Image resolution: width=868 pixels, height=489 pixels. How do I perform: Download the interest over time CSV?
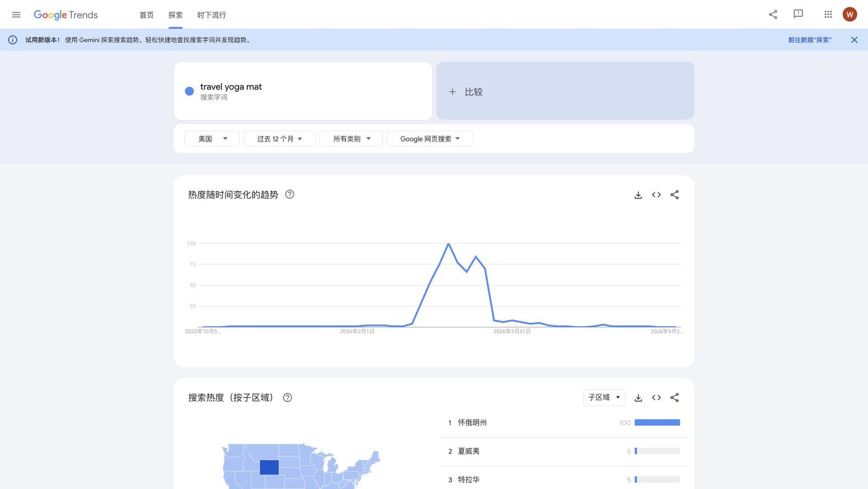(x=638, y=195)
